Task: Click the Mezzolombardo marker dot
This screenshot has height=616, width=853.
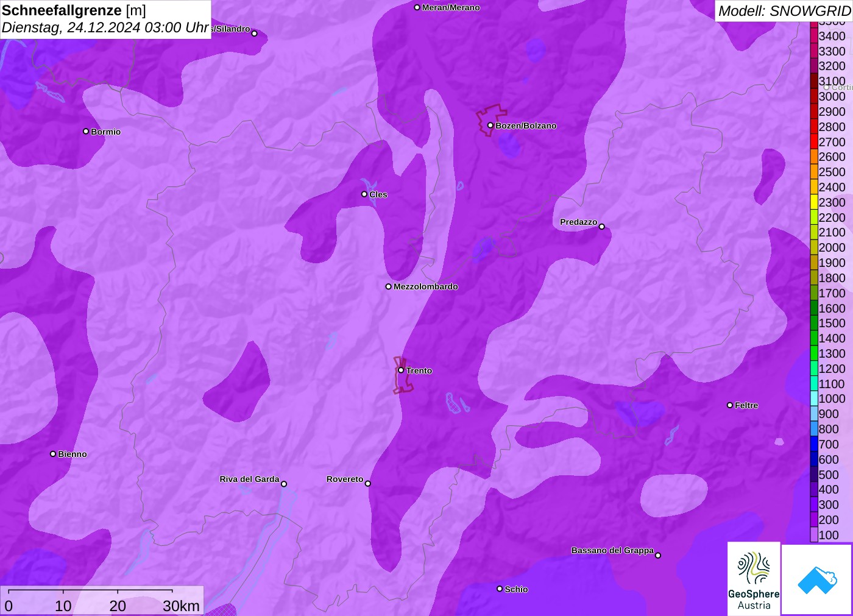Action: (389, 286)
